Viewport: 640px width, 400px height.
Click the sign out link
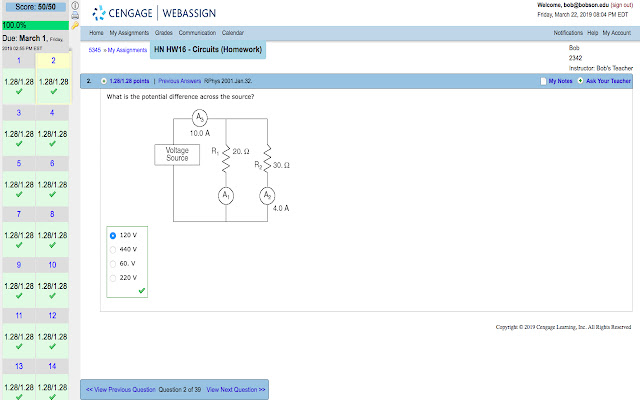(x=622, y=5)
